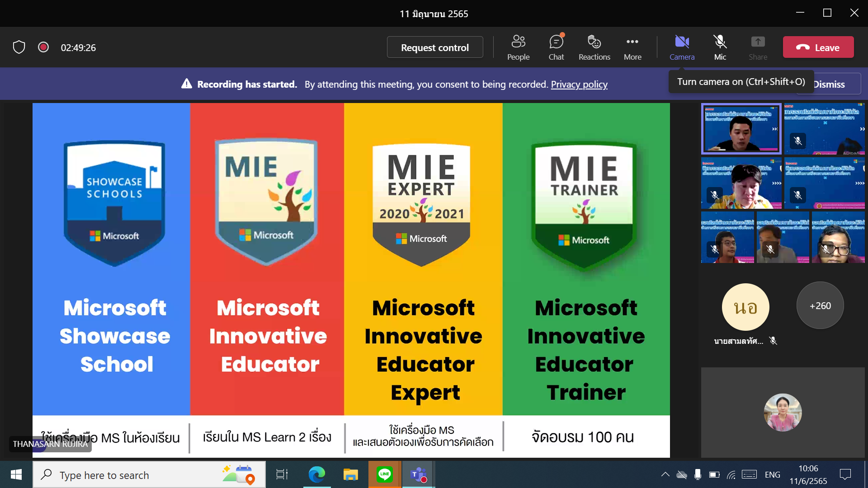
Task: Click Microsoft Teams taskbar icon
Action: pyautogui.click(x=419, y=474)
